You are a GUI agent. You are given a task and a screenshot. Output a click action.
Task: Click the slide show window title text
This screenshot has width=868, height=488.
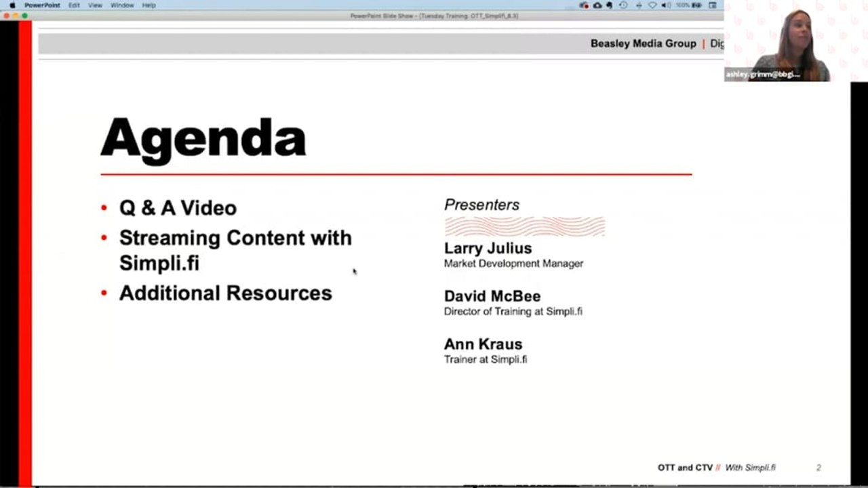point(434,16)
